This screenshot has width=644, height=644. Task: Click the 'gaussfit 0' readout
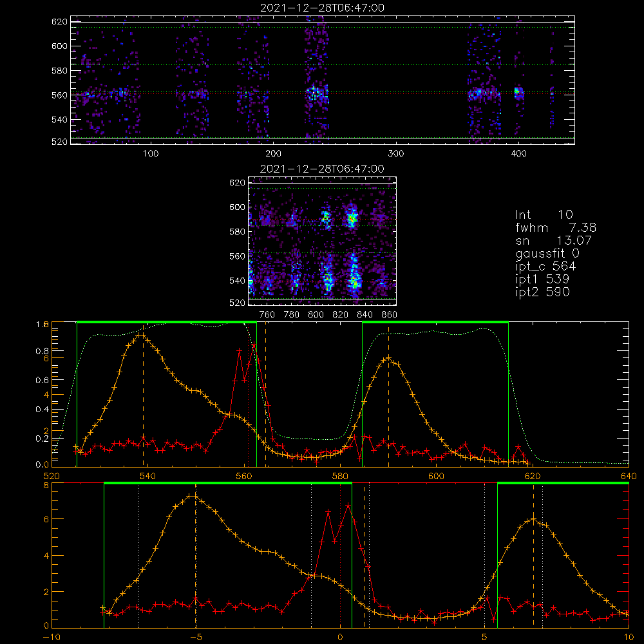(x=547, y=253)
